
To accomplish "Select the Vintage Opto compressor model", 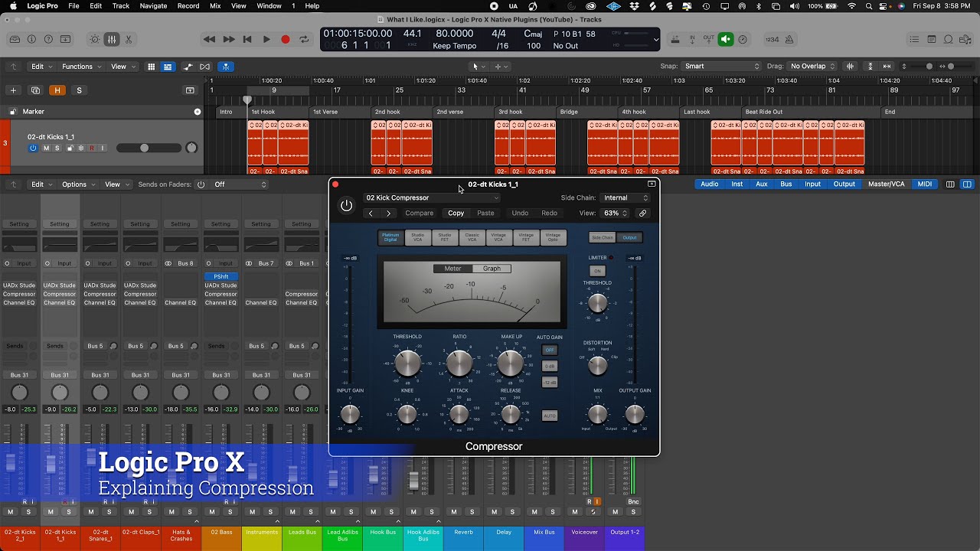I will coord(553,238).
